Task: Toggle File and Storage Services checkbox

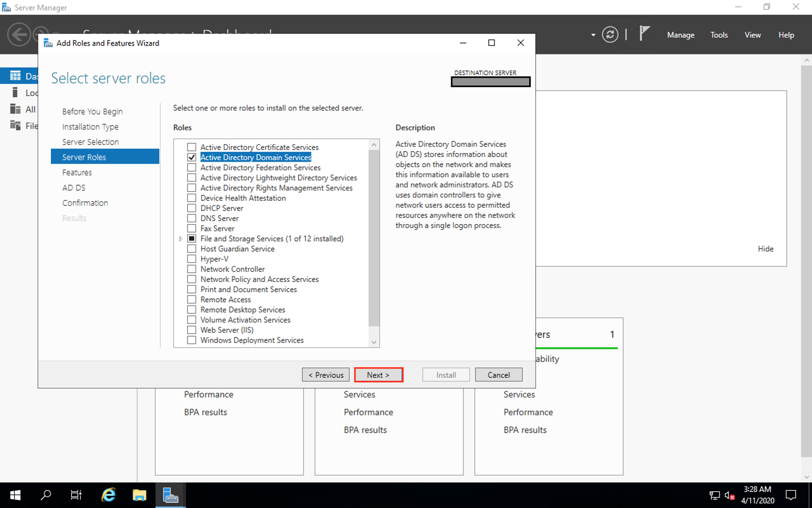Action: tap(192, 238)
